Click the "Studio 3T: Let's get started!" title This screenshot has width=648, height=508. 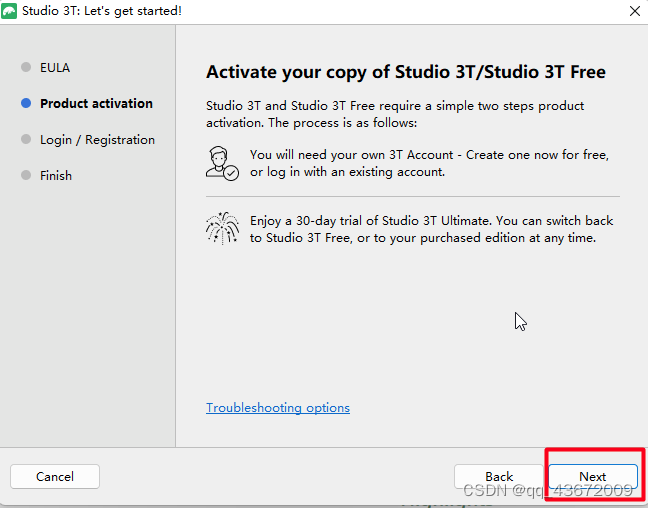(102, 11)
